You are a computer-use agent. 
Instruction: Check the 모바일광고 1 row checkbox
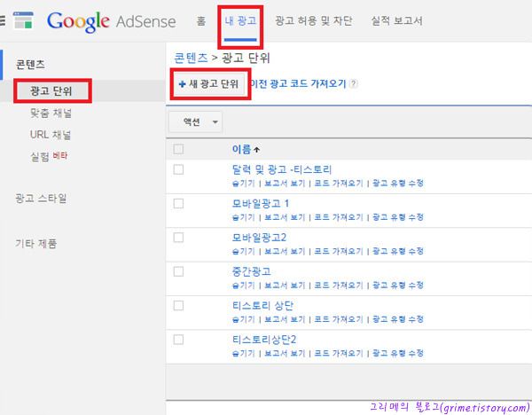pos(178,203)
